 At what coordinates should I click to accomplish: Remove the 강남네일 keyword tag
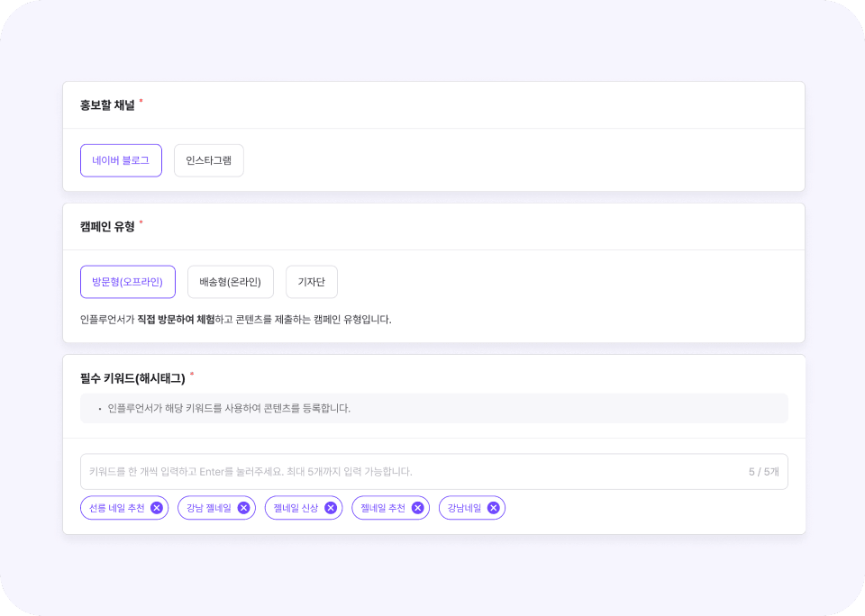tap(493, 508)
